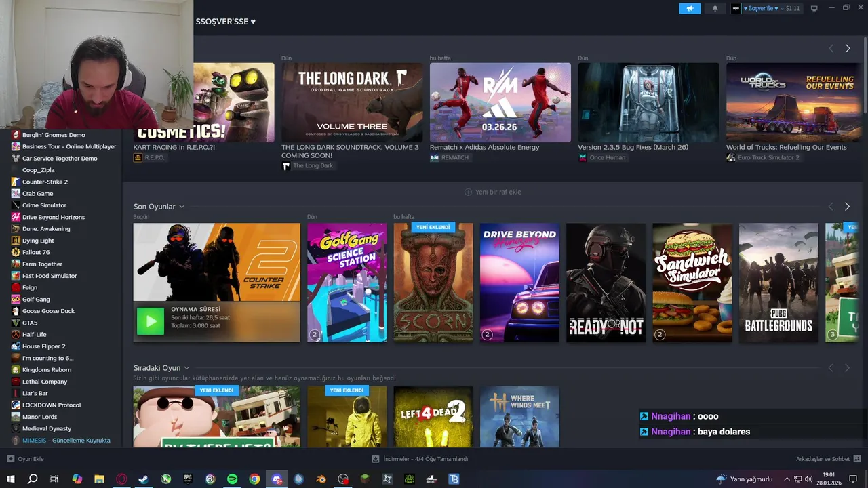Screen dimensions: 868x488
Task: Open Left 4 Dead 2 game tile
Action: point(433,417)
